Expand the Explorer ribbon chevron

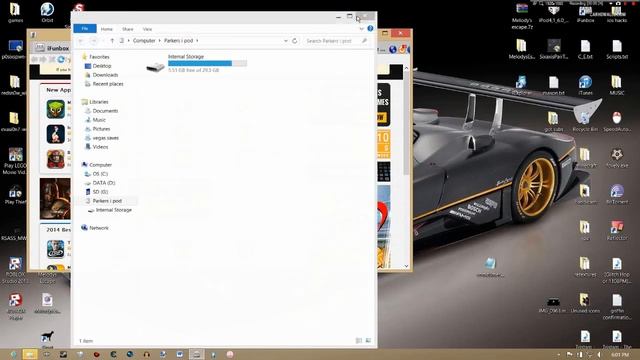point(361,29)
